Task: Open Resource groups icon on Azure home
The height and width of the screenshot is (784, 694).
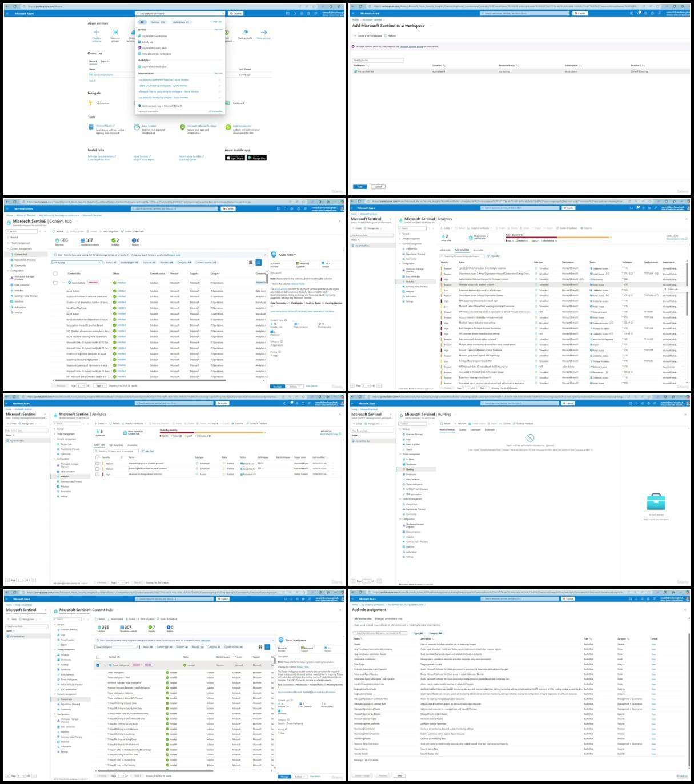Action: point(115,32)
